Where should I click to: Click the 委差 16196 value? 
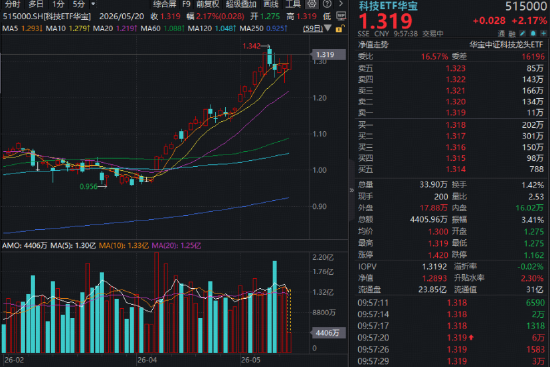[x=533, y=56]
